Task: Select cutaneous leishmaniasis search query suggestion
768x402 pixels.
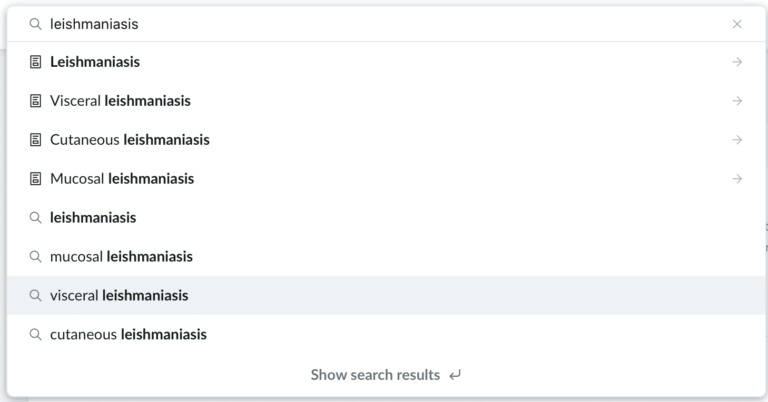Action: click(x=128, y=335)
